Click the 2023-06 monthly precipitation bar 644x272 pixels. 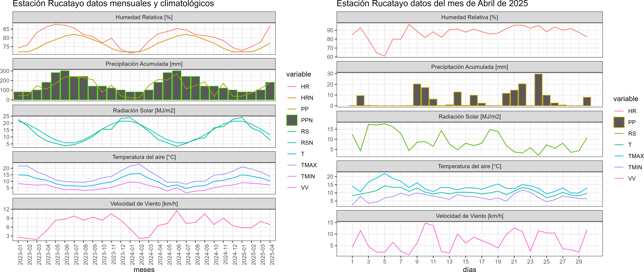point(65,85)
